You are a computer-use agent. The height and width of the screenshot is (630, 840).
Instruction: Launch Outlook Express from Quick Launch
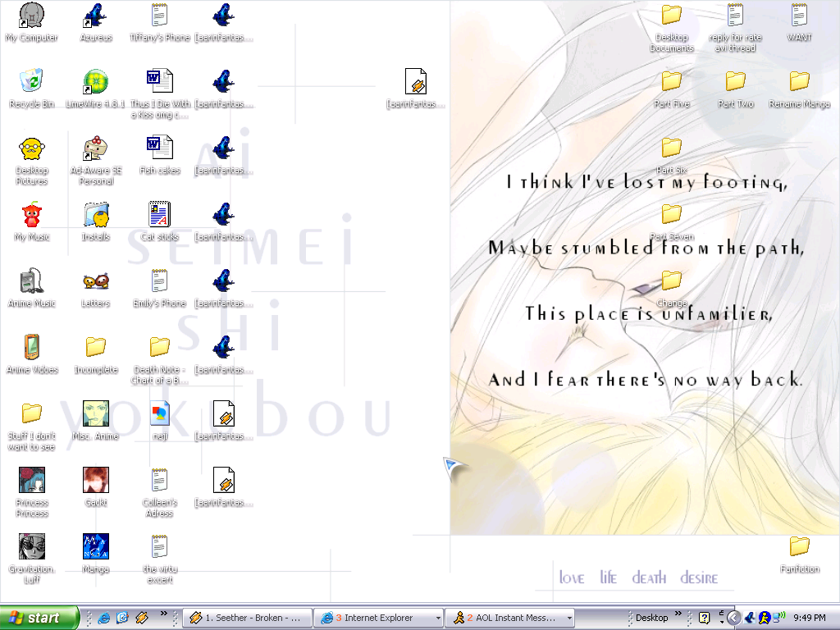click(x=123, y=618)
